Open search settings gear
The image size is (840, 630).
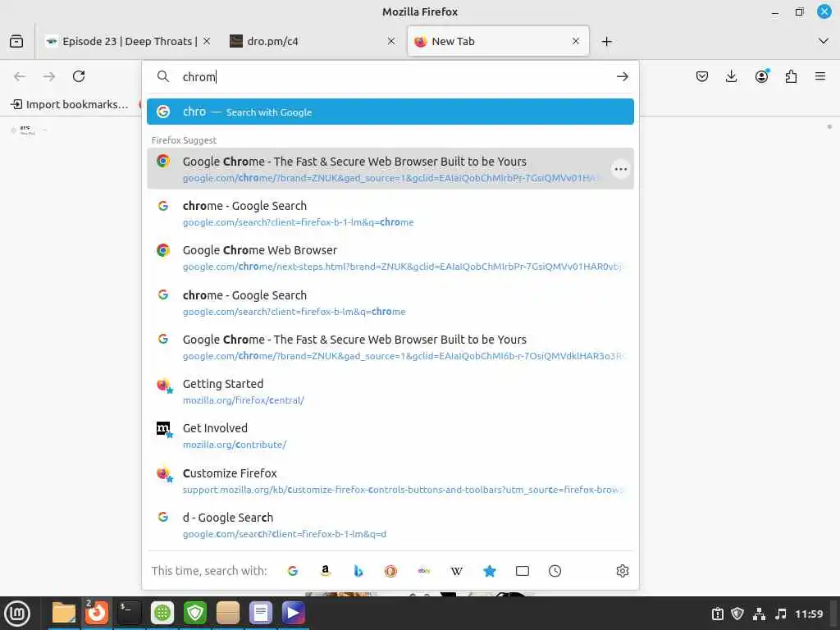[622, 571]
